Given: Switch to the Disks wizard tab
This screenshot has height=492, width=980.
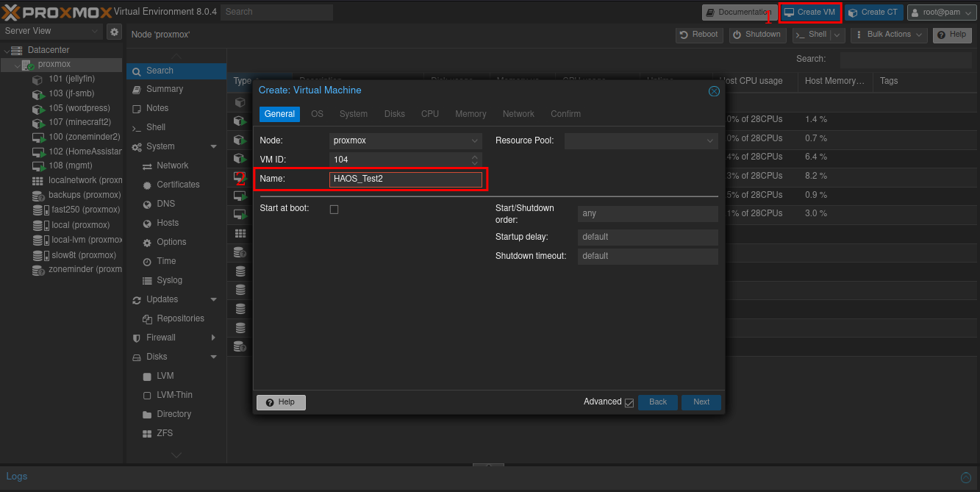Looking at the screenshot, I should (395, 114).
